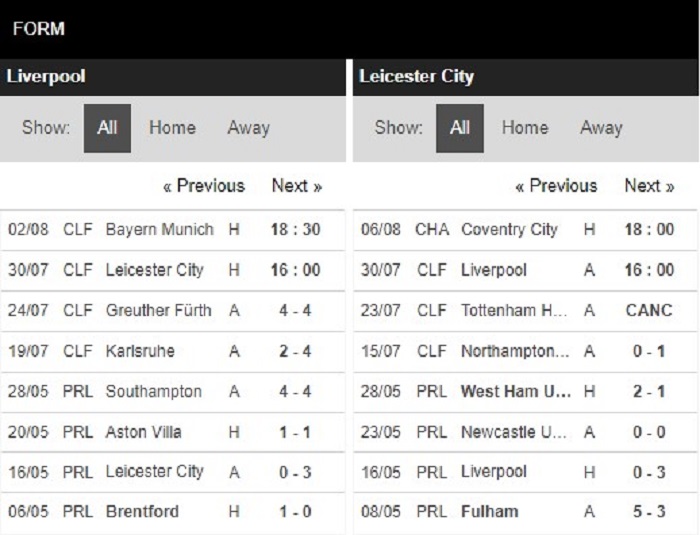Show Liverpool Away matches only

249,128
